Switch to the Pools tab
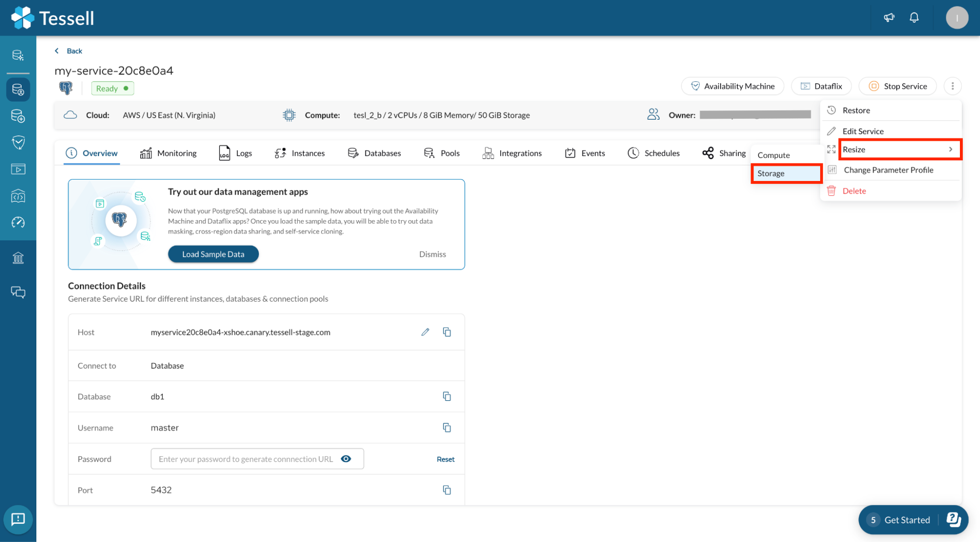Viewport: 980px width, 542px height. (442, 154)
